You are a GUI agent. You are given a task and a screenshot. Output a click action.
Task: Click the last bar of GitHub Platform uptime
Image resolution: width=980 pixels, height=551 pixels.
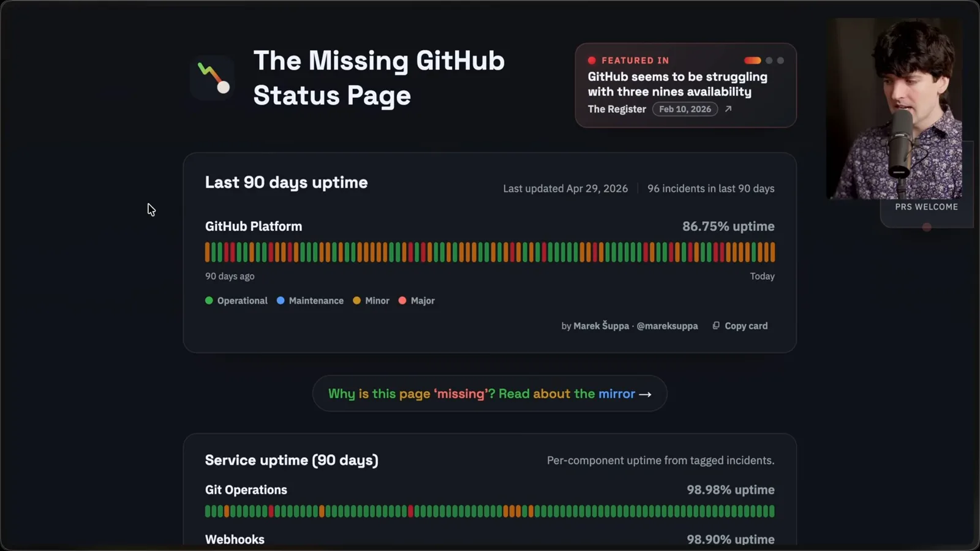click(x=772, y=252)
